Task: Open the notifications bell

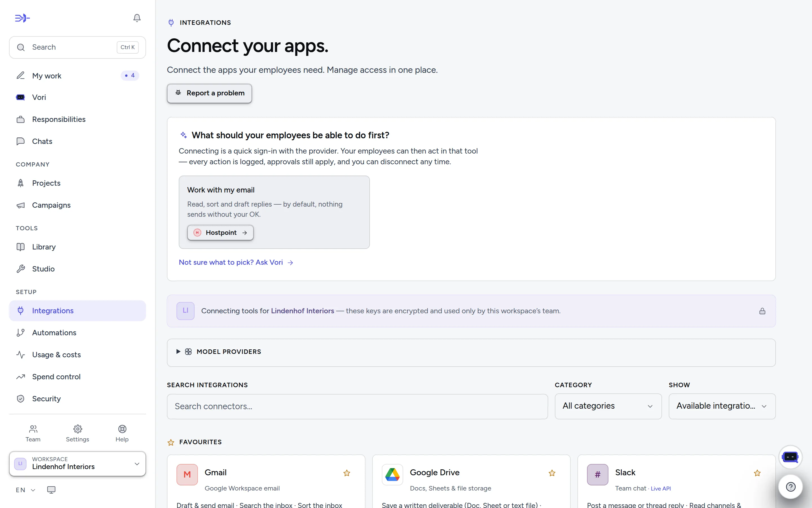Action: tap(137, 18)
